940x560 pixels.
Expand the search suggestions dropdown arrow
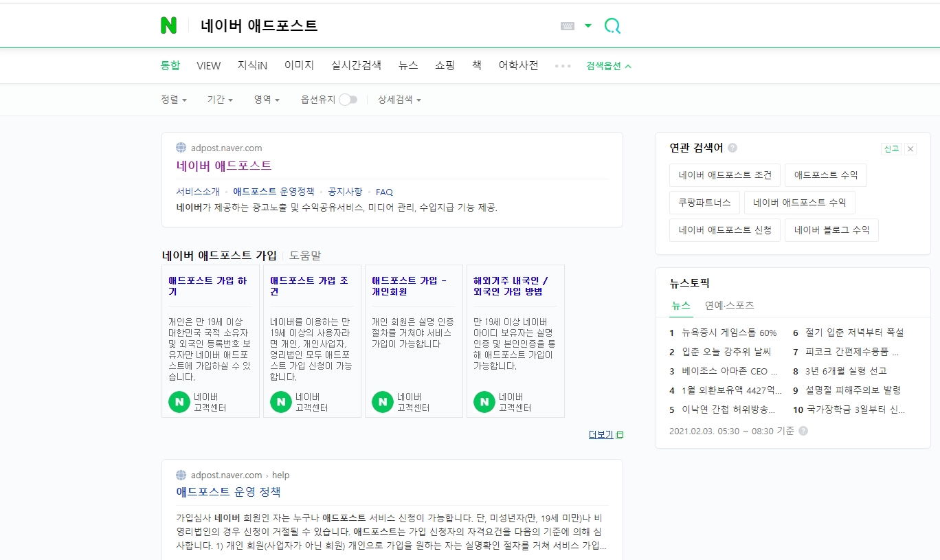pos(588,26)
